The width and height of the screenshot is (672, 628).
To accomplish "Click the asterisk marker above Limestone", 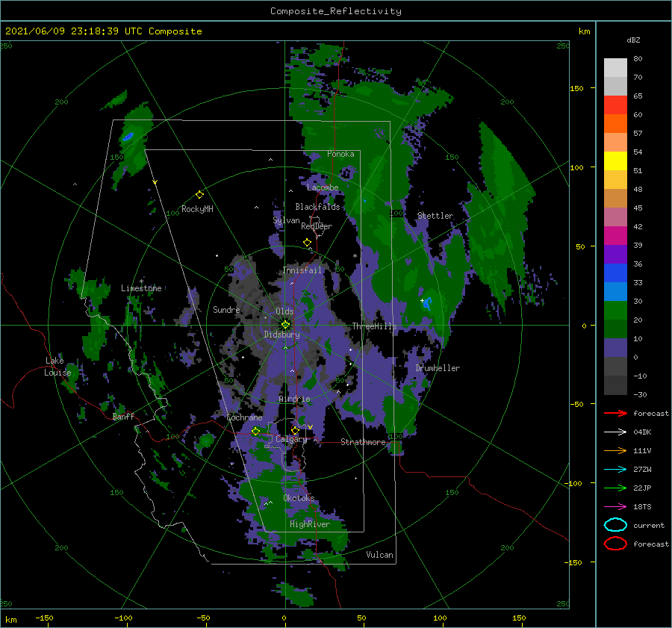I will click(x=141, y=282).
